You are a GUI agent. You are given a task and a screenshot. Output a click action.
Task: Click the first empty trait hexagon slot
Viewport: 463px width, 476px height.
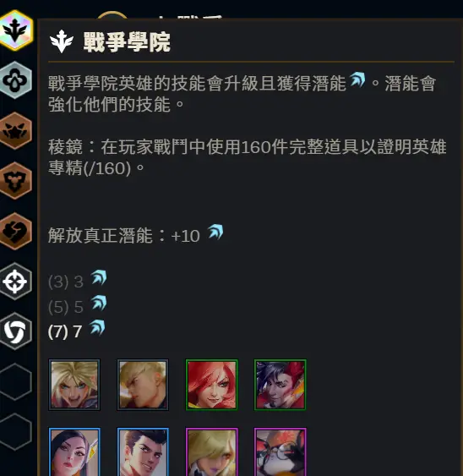pos(16,381)
